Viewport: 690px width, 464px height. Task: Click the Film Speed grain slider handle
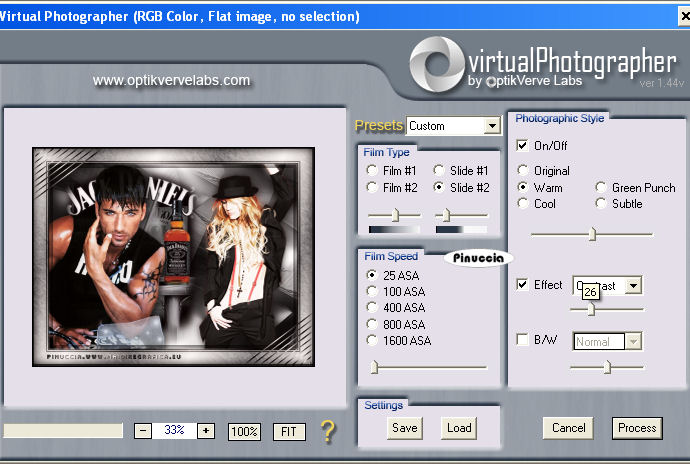coord(374,367)
